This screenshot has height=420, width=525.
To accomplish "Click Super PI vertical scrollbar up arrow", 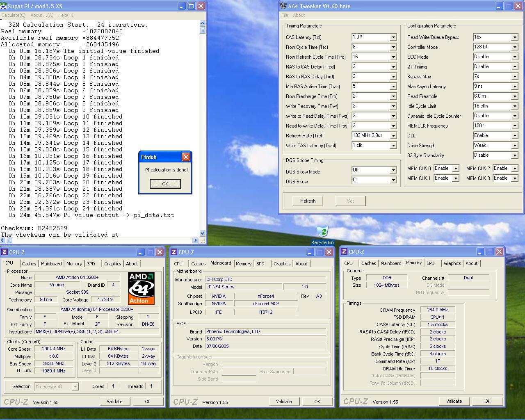I will point(202,23).
